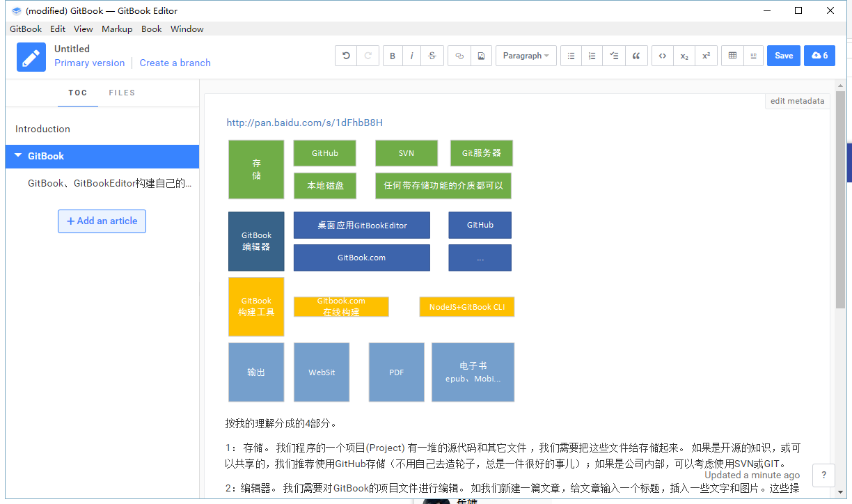Open the Window menu

[x=187, y=29]
